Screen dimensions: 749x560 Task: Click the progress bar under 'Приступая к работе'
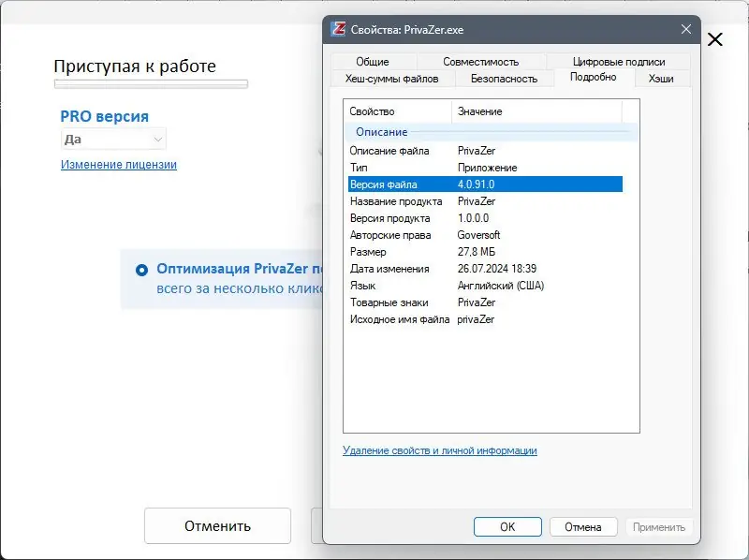click(x=151, y=84)
